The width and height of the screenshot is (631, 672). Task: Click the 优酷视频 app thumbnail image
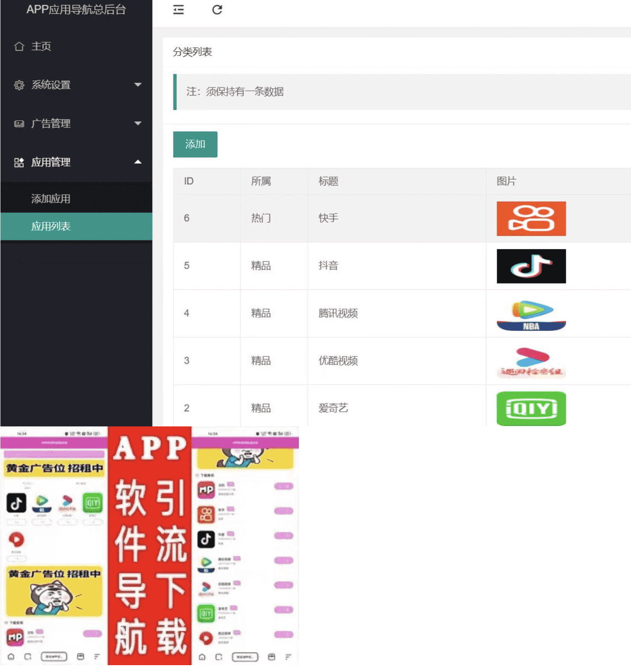[x=531, y=362]
